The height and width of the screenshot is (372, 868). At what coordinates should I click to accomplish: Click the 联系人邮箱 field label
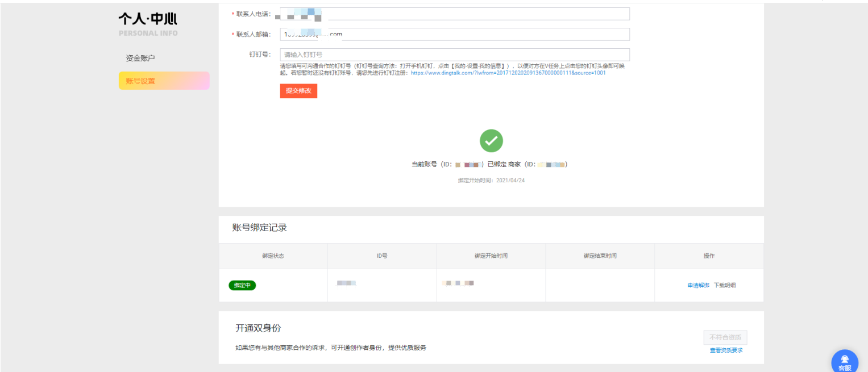pos(251,34)
